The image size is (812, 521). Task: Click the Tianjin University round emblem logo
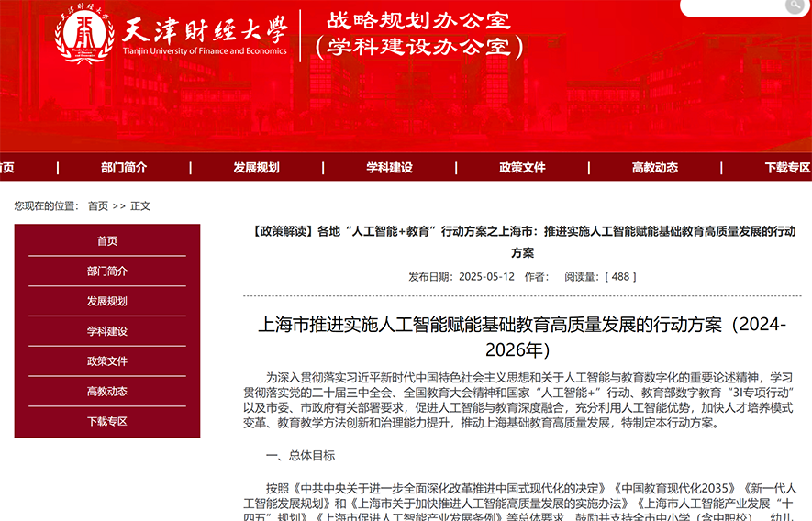click(x=84, y=36)
